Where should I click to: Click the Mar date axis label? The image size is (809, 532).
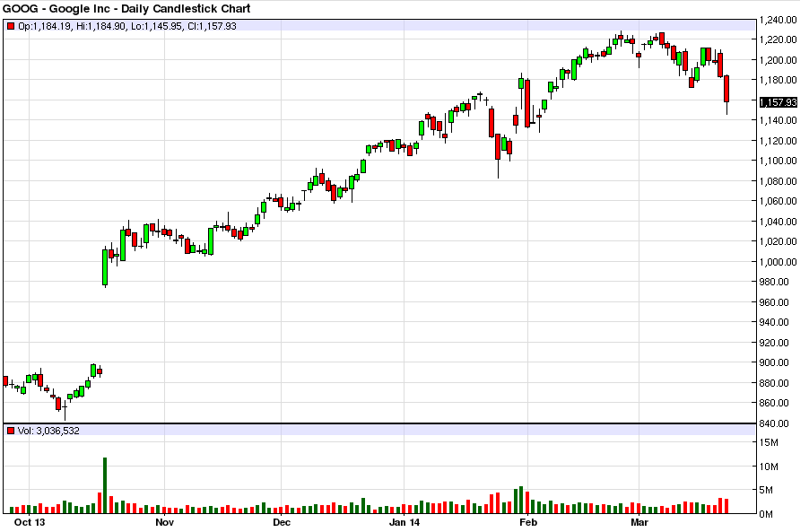pyautogui.click(x=639, y=522)
